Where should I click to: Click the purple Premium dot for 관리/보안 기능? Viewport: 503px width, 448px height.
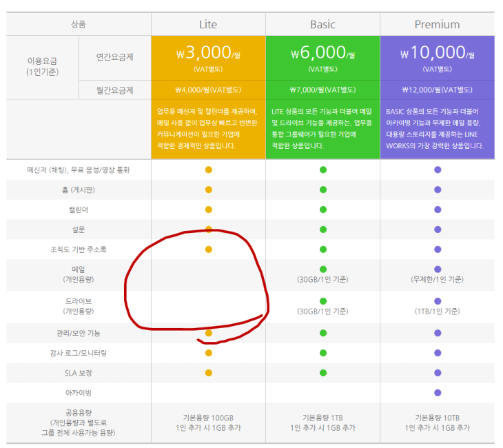pos(437,333)
